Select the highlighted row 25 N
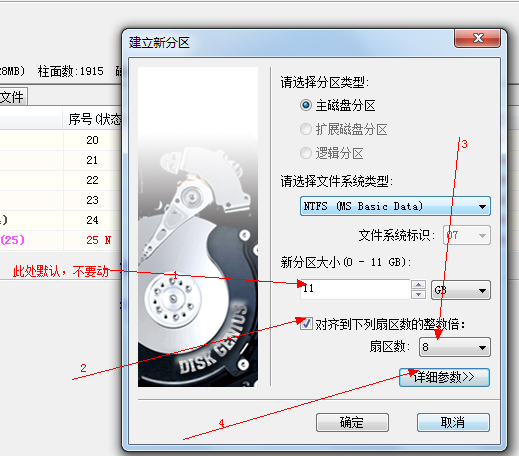This screenshot has width=519, height=456. click(60, 240)
